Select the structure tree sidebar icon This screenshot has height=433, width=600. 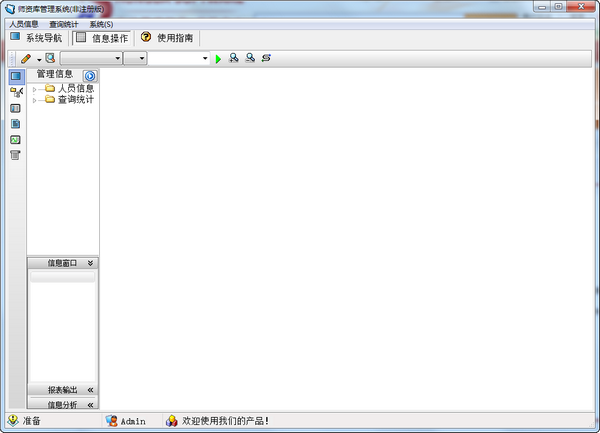point(16,92)
